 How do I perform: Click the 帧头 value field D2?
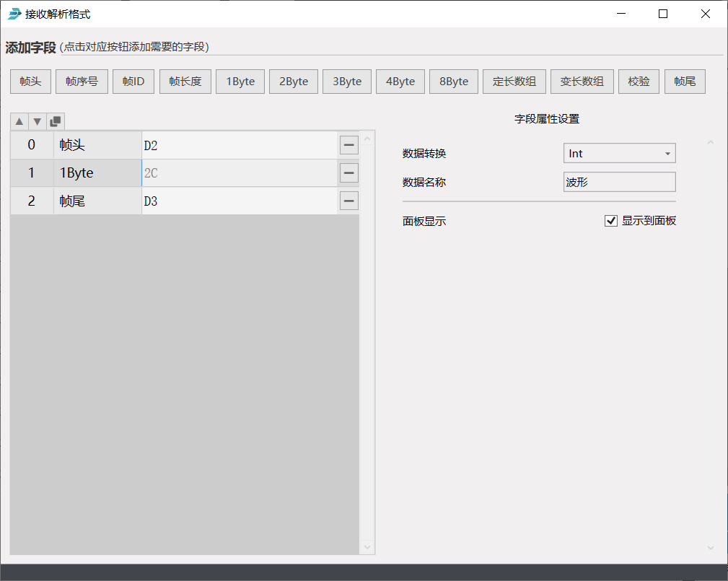(238, 145)
